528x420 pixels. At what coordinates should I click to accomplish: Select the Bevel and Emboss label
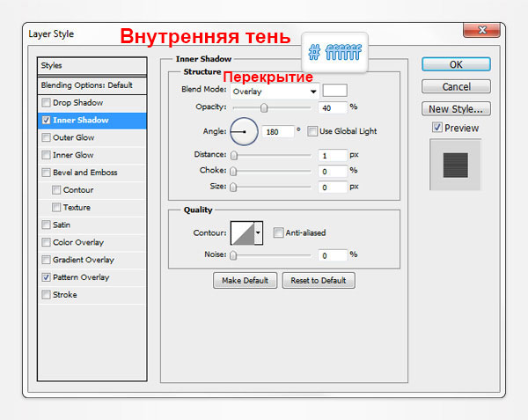[84, 173]
